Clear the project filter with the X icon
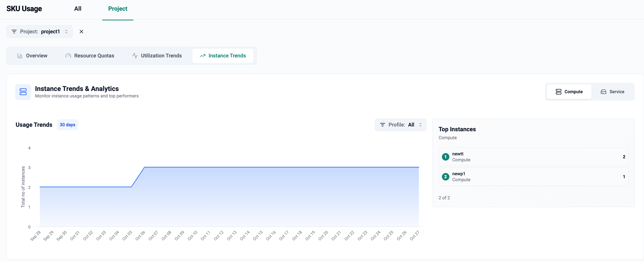Screen dimensions: 644x262 81,32
